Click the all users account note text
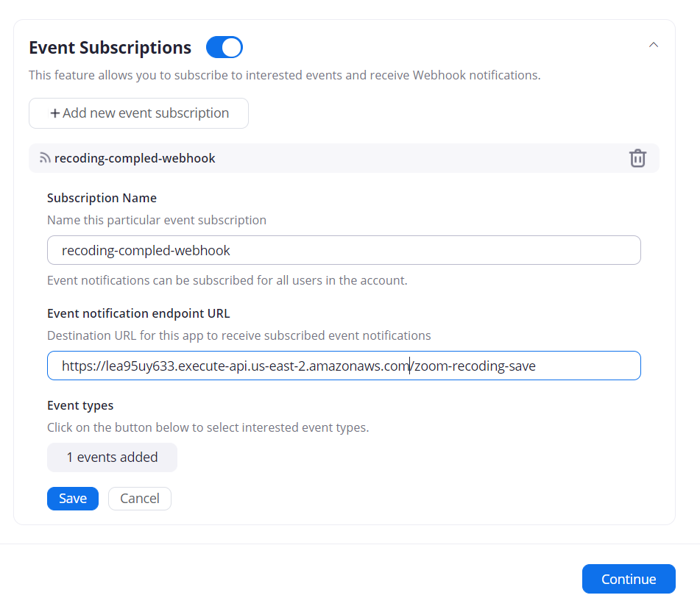Screen dimensions: 700x609 pyautogui.click(x=227, y=280)
